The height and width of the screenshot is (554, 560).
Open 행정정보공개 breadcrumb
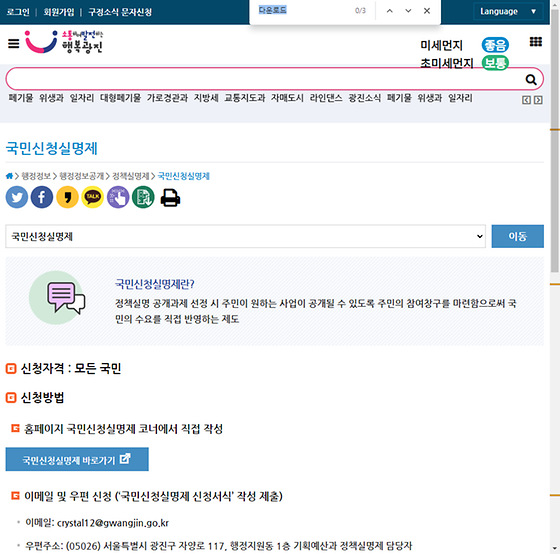pyautogui.click(x=81, y=176)
